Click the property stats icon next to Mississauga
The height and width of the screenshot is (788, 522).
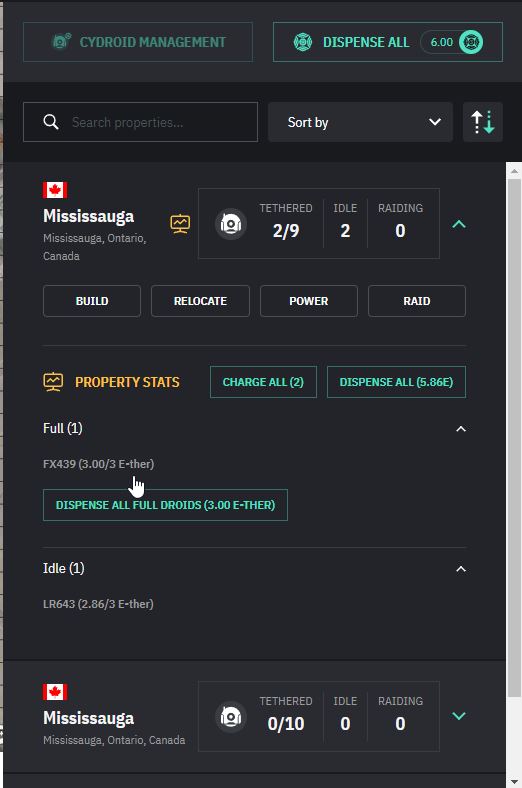click(180, 224)
